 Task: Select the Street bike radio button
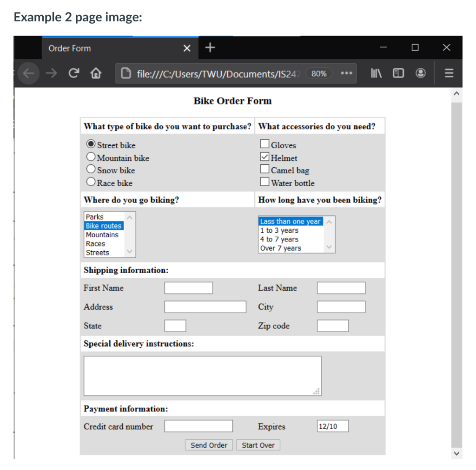(x=91, y=144)
